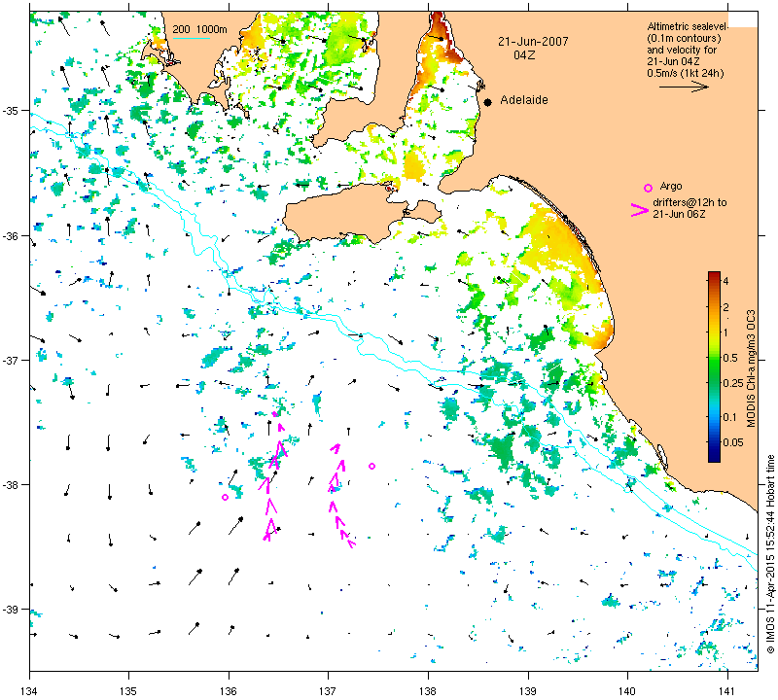Click the Argo float circle near 137.4E 38S
The width and height of the screenshot is (778, 700).
[371, 466]
